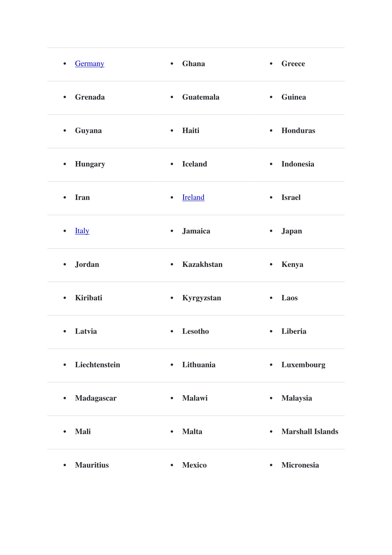Click the Jamaica entry
Viewport: 392px width, 555px height.
click(196, 231)
